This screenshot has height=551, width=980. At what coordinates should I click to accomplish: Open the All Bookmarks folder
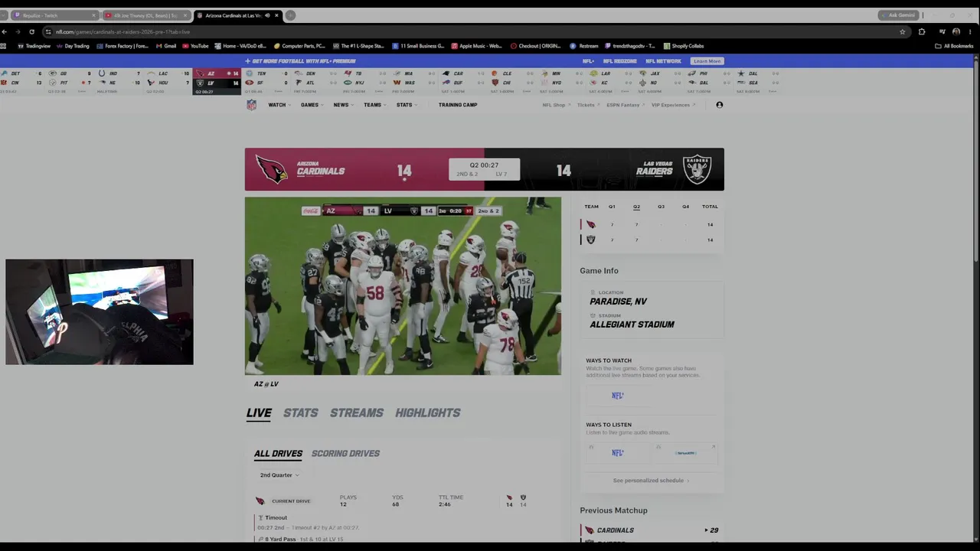click(954, 46)
